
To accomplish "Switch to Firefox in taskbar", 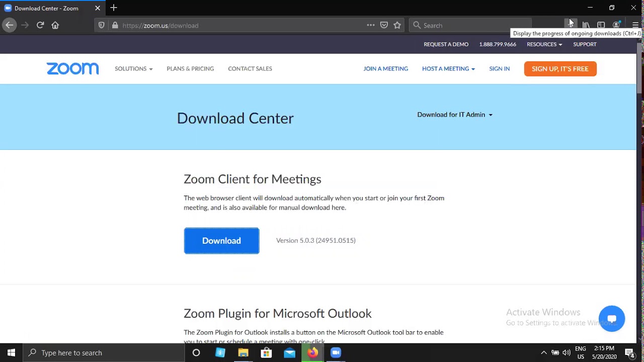I will (312, 353).
